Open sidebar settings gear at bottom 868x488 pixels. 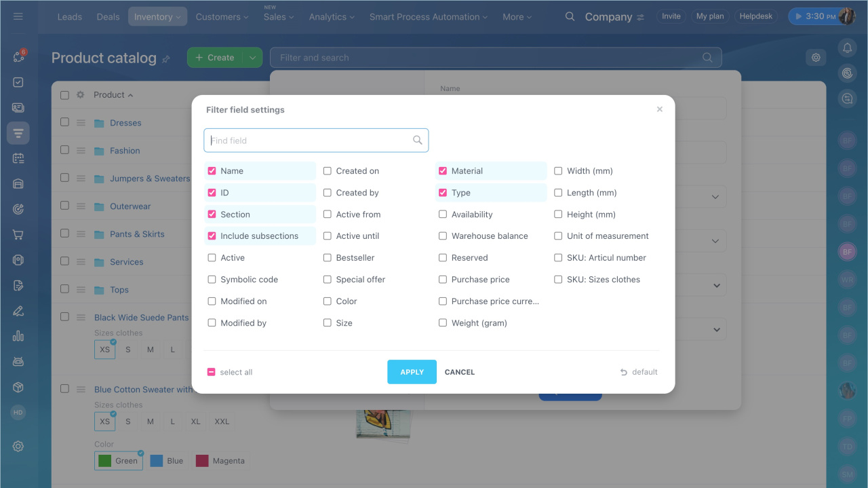tap(18, 446)
